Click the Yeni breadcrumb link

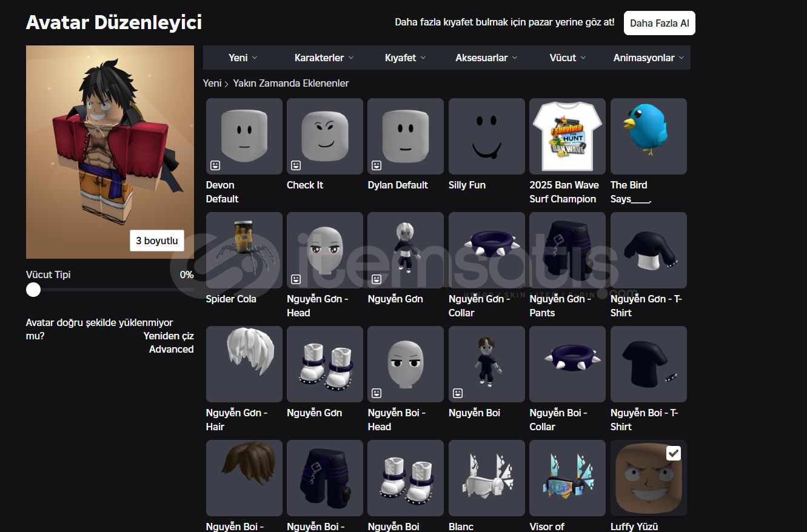(212, 83)
